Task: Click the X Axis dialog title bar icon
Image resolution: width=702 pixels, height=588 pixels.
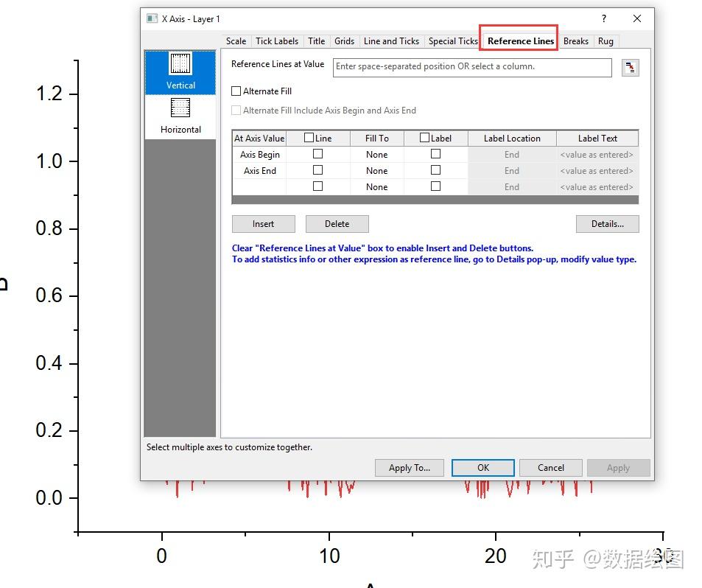Action: 152,18
